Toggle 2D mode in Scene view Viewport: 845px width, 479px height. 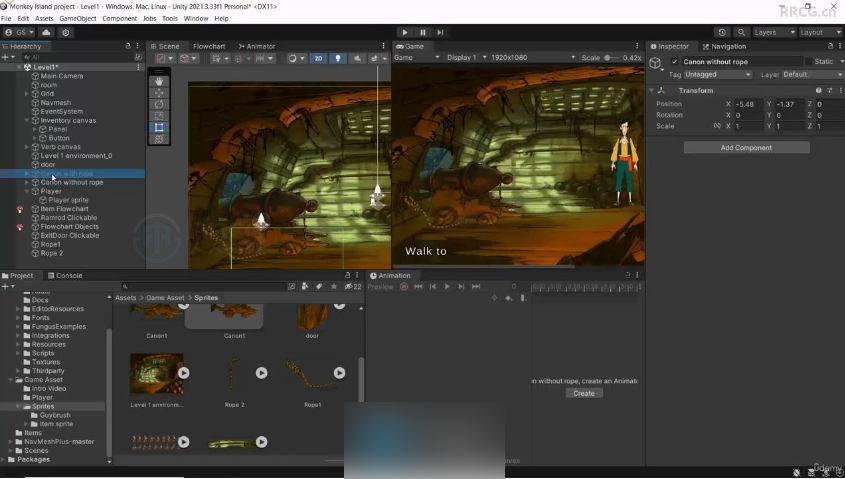click(318, 58)
